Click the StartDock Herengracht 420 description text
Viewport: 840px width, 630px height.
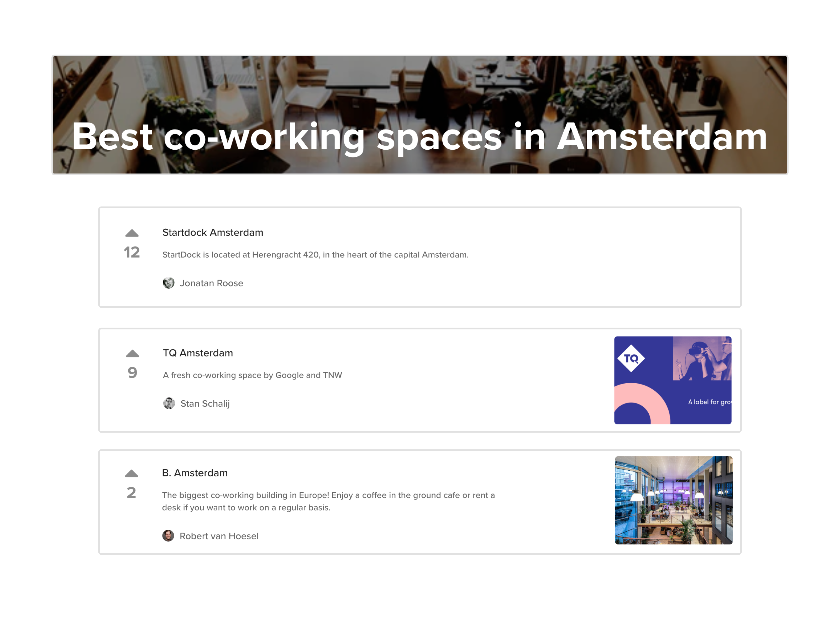click(x=315, y=255)
